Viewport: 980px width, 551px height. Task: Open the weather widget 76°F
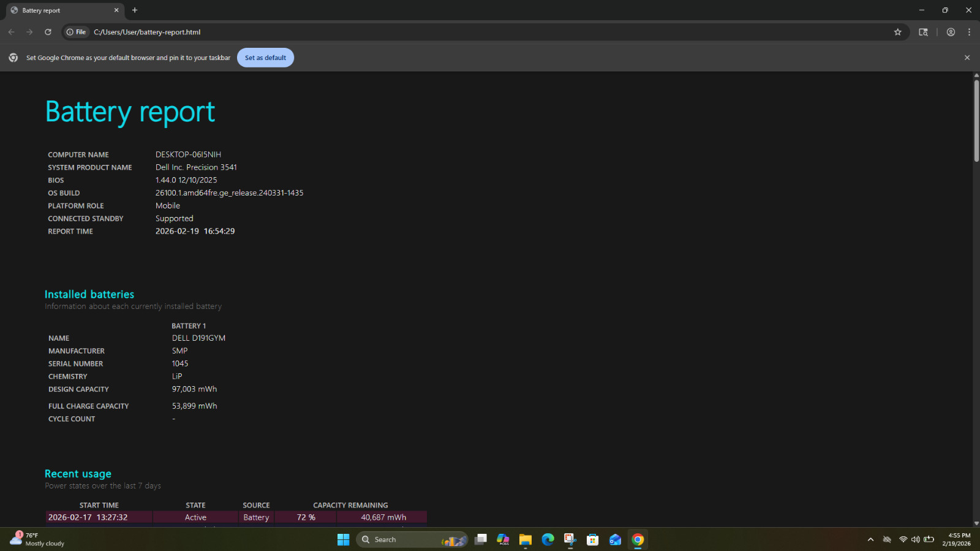(37, 539)
